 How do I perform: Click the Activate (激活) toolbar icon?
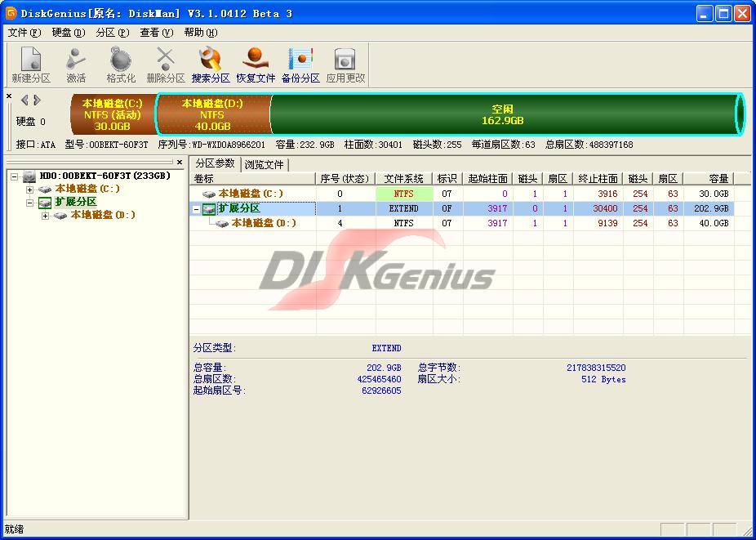(x=76, y=65)
